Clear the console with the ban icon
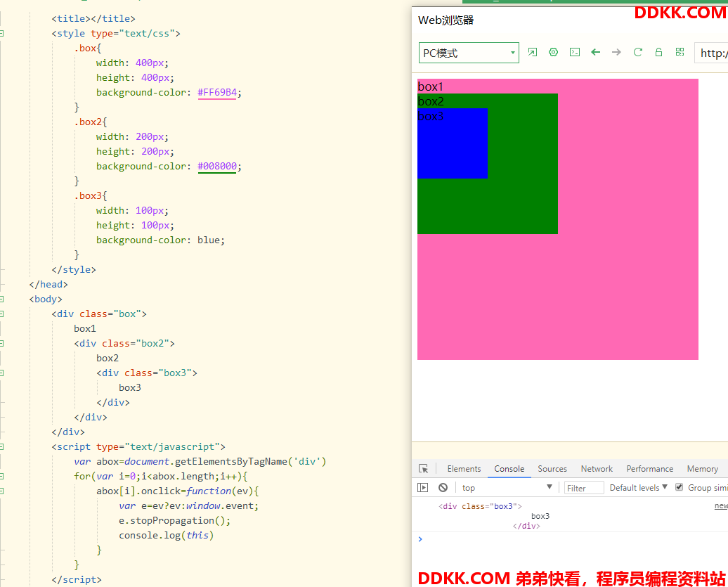This screenshot has width=728, height=587. pos(443,488)
